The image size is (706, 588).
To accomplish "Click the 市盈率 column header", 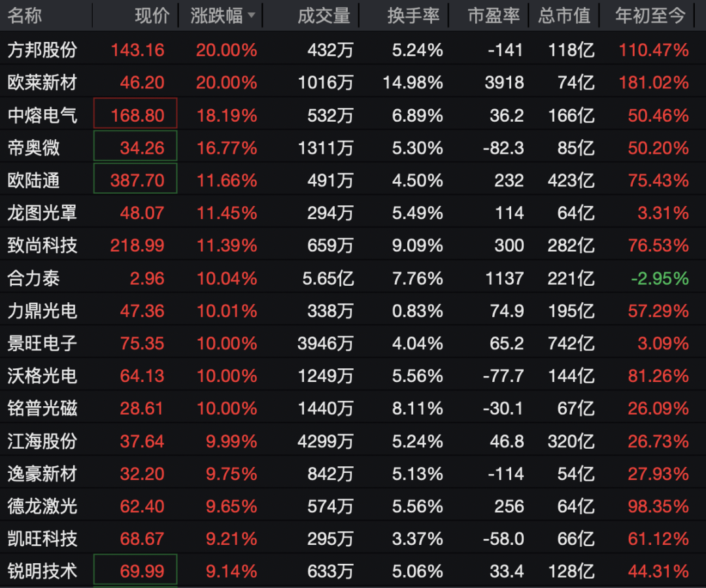I will [494, 16].
